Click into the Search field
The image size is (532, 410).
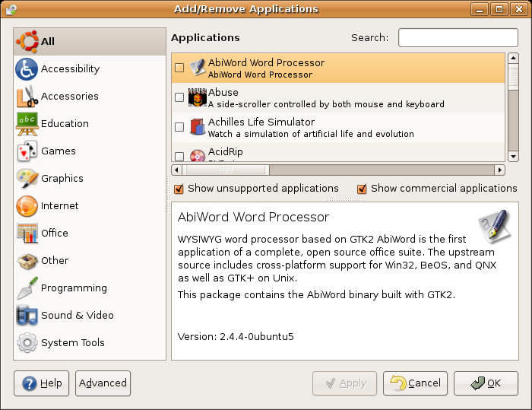click(458, 37)
